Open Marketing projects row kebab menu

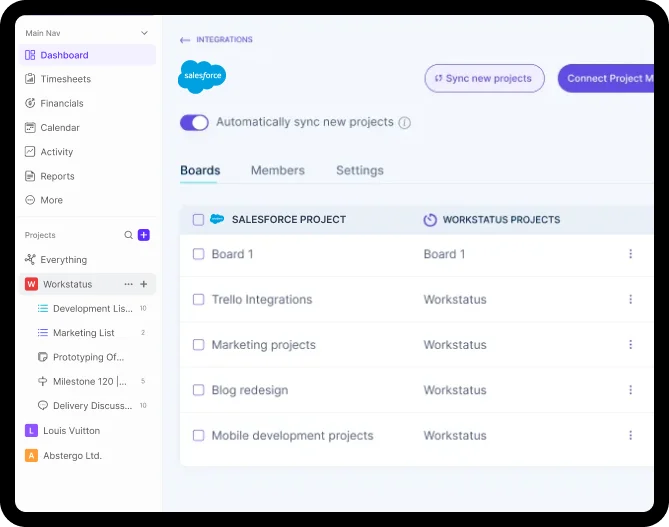[631, 344]
